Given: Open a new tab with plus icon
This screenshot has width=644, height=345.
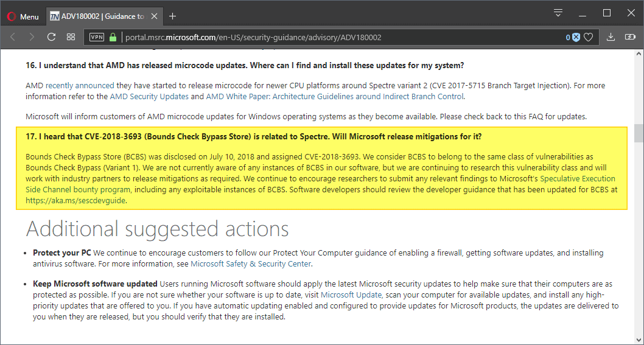Looking at the screenshot, I should pos(172,16).
